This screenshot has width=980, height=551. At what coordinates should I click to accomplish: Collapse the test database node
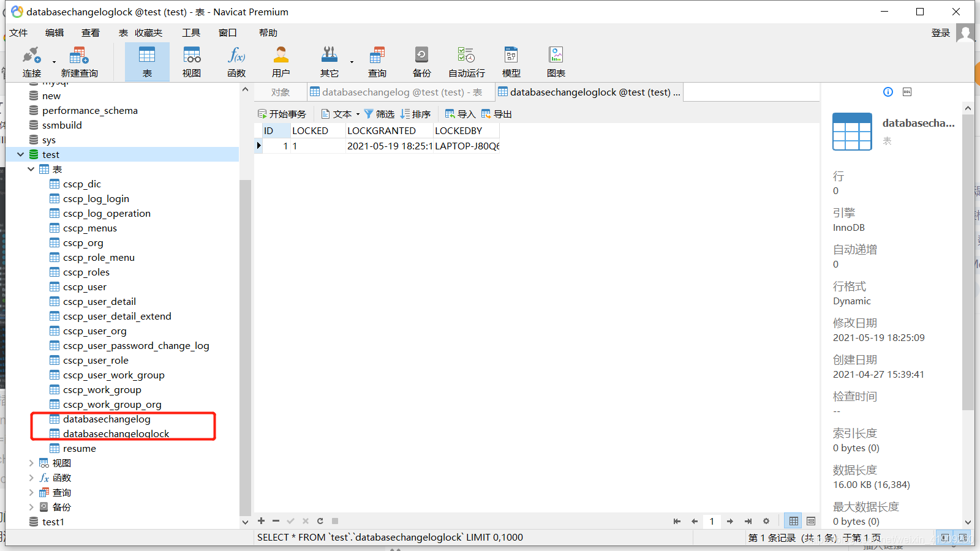tap(21, 154)
